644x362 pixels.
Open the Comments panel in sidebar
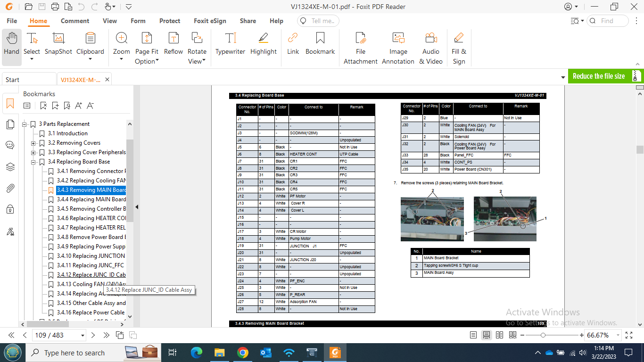pyautogui.click(x=10, y=145)
